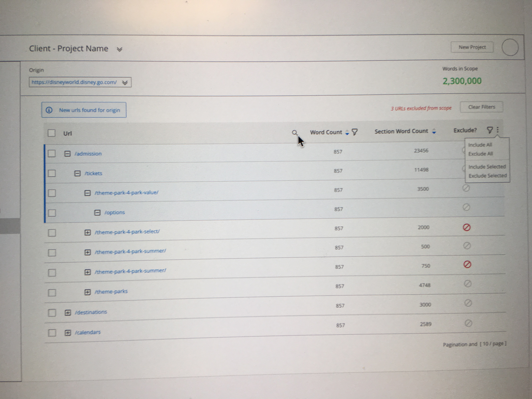
Task: Click the New Project button
Action: tap(472, 47)
